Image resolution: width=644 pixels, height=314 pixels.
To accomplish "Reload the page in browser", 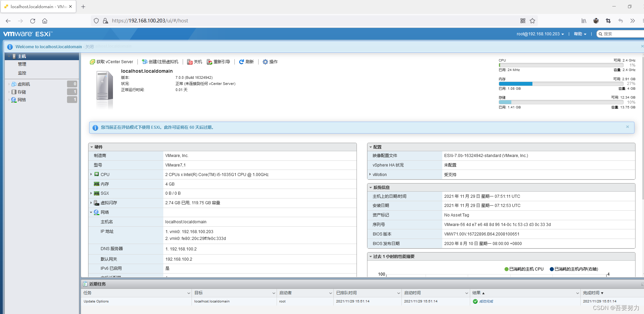I will click(33, 21).
